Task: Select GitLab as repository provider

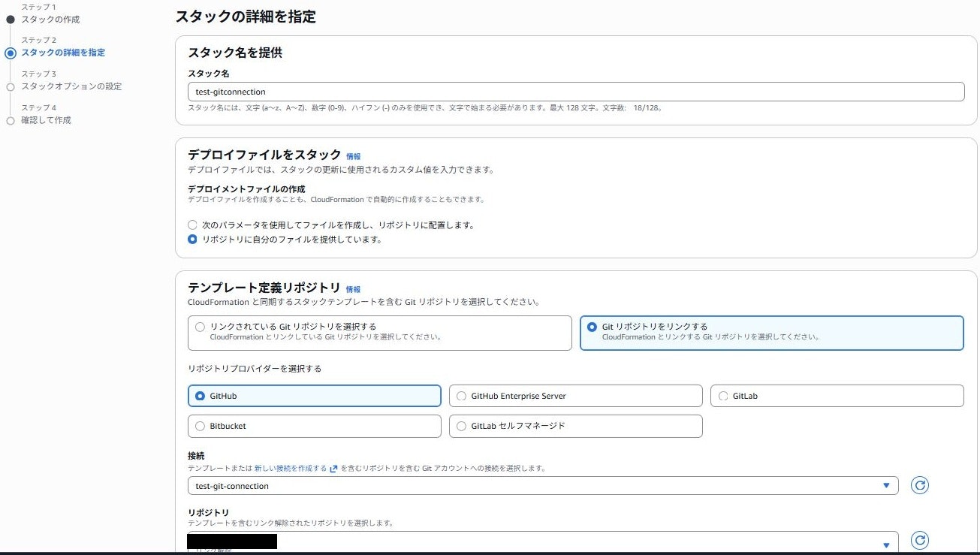Action: [837, 396]
